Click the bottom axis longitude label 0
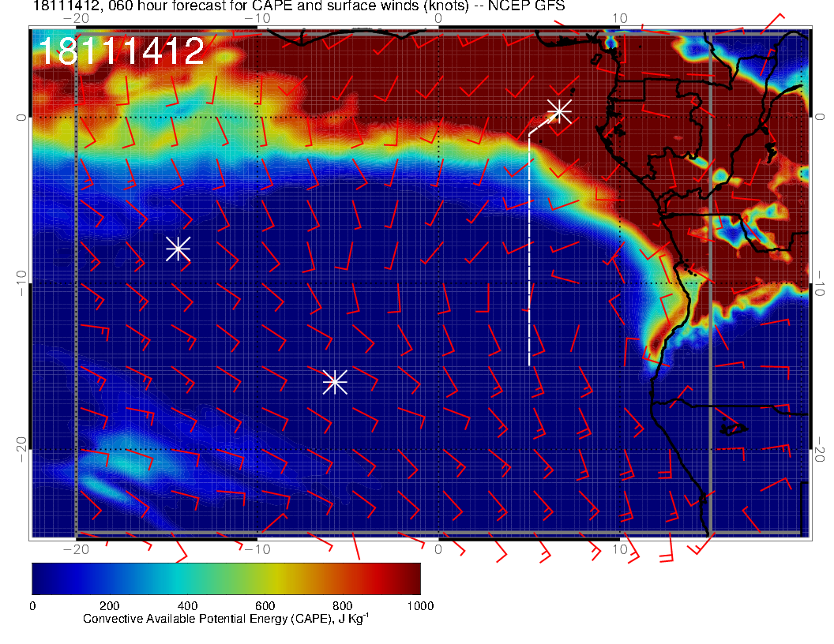Viewport: 834px width, 644px height. point(439,548)
